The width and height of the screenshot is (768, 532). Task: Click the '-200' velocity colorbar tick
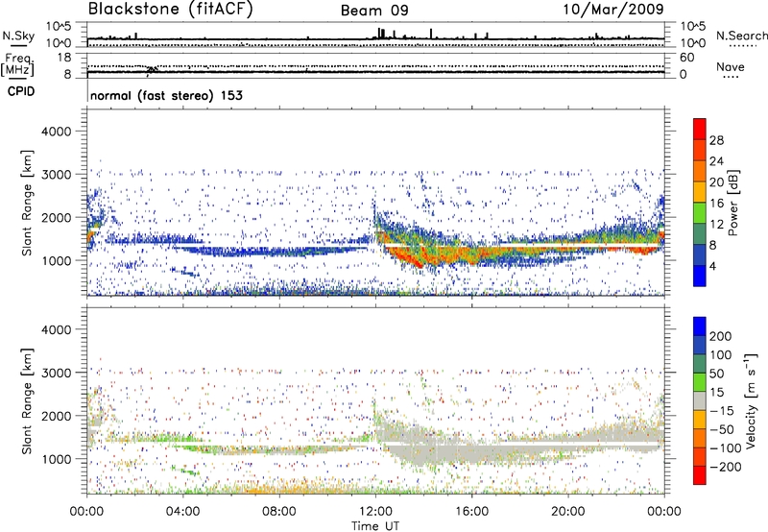click(x=726, y=467)
